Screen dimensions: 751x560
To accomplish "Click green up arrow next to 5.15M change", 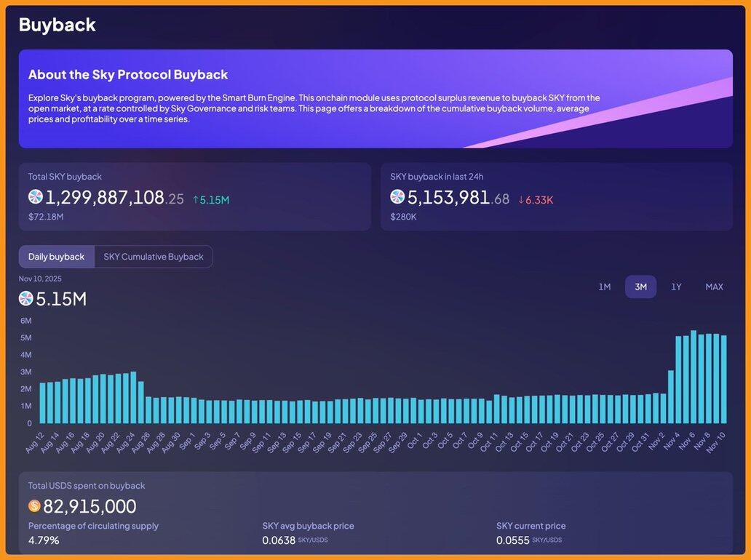I will pos(196,199).
